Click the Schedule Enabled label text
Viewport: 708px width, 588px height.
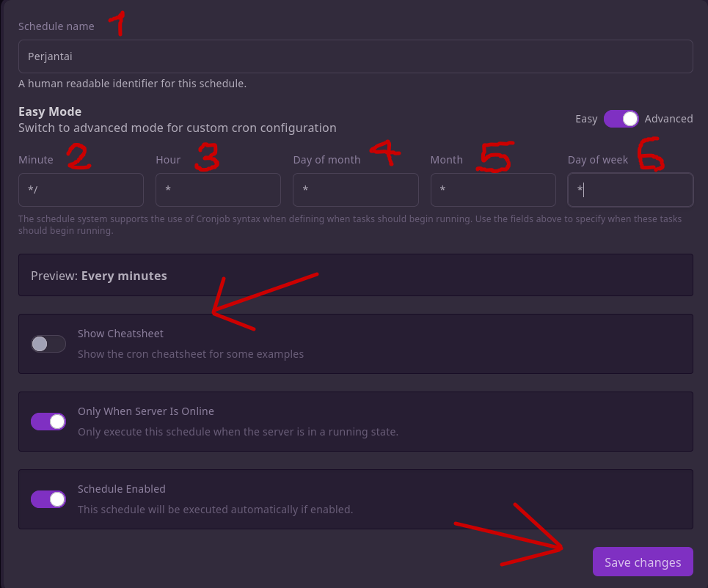pyautogui.click(x=122, y=489)
